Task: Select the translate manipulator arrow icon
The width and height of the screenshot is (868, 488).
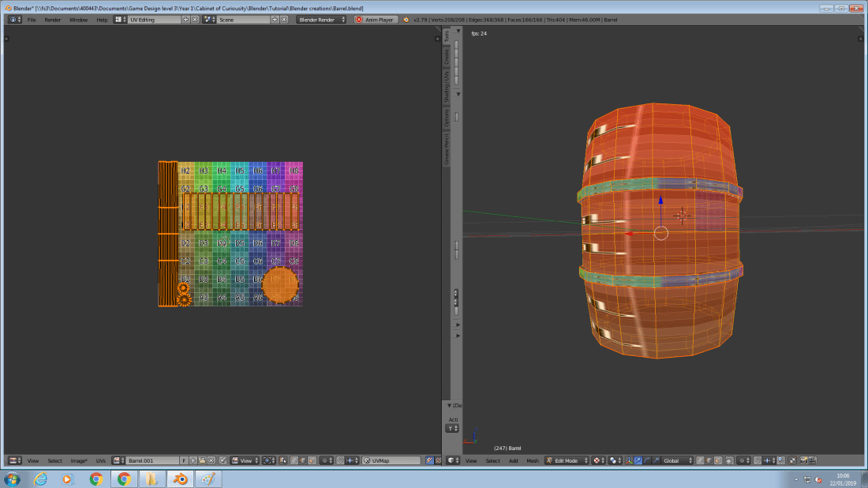Action: [638, 460]
